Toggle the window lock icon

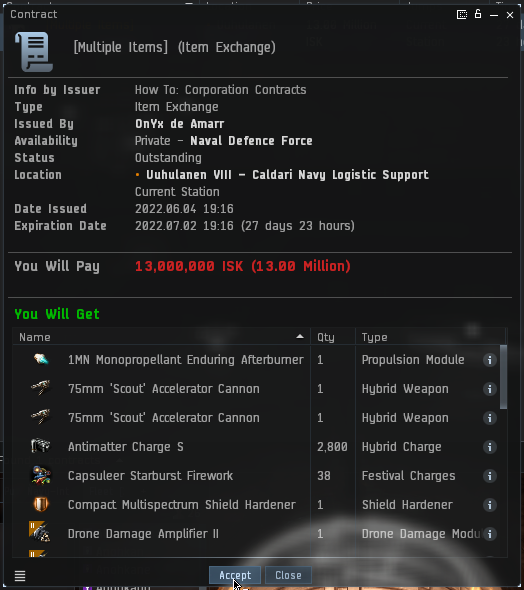tap(478, 14)
